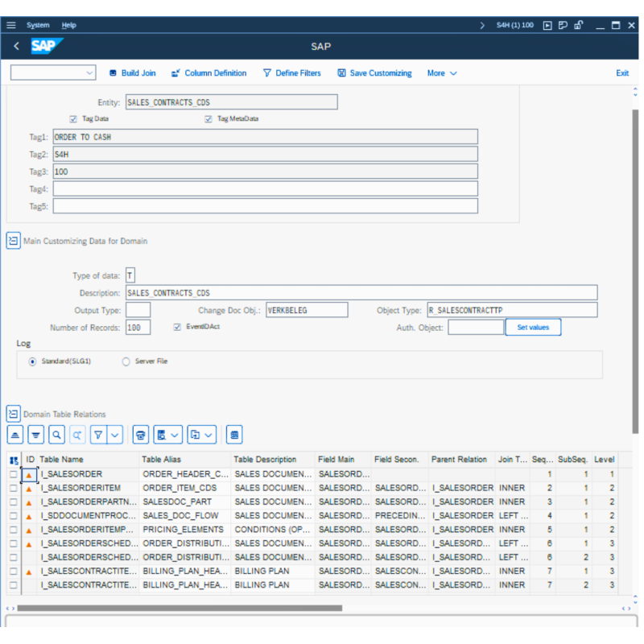This screenshot has height=644, width=644.
Task: Click the magnifier search icon in table toolbar
Action: [56, 435]
